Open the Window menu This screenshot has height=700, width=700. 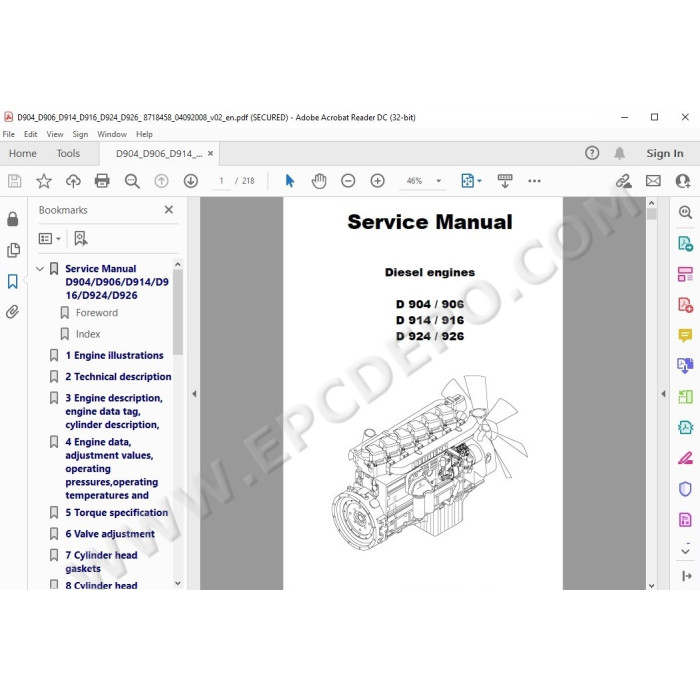[x=112, y=134]
